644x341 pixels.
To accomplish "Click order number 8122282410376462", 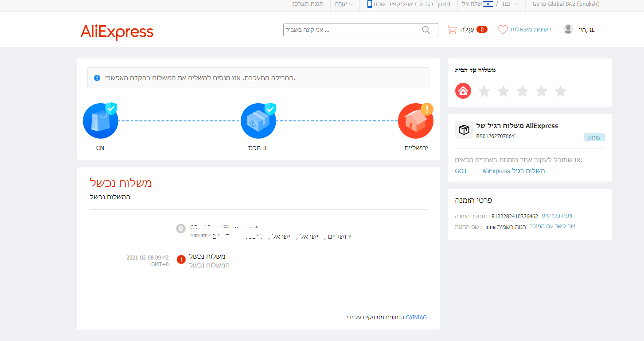I will coord(515,217).
